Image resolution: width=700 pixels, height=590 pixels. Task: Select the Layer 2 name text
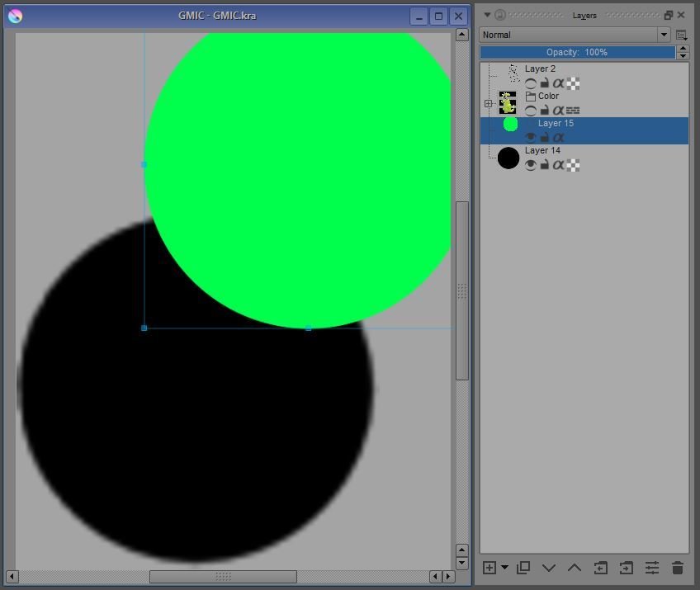point(540,68)
